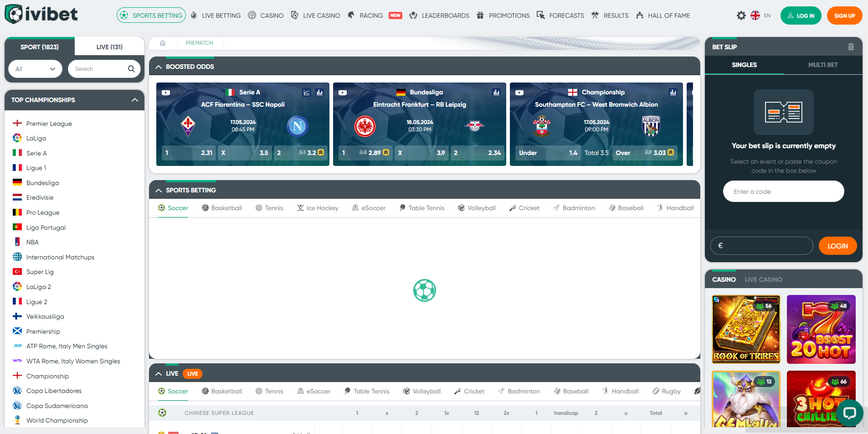This screenshot has width=868, height=434.
Task: Click the RB Leipzig team crest
Action: [x=474, y=126]
